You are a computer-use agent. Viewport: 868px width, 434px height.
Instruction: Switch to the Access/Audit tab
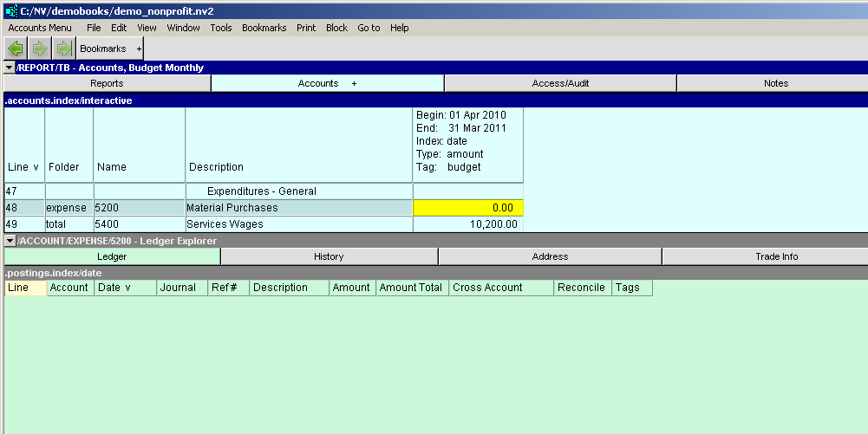(x=560, y=83)
